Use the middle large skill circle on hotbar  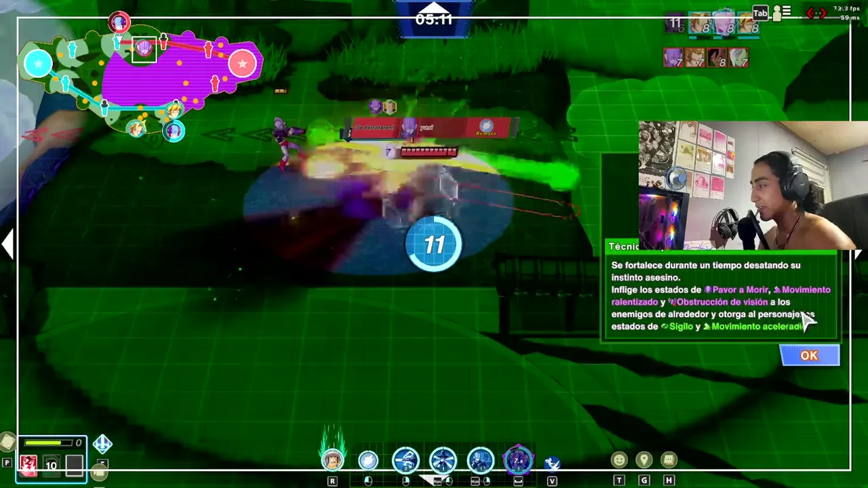click(443, 460)
